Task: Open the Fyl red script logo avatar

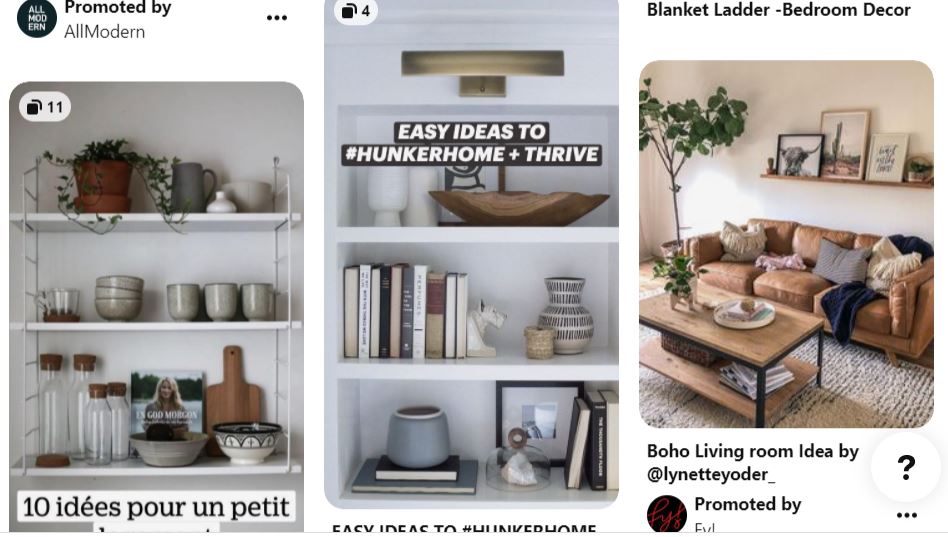Action: (x=667, y=514)
